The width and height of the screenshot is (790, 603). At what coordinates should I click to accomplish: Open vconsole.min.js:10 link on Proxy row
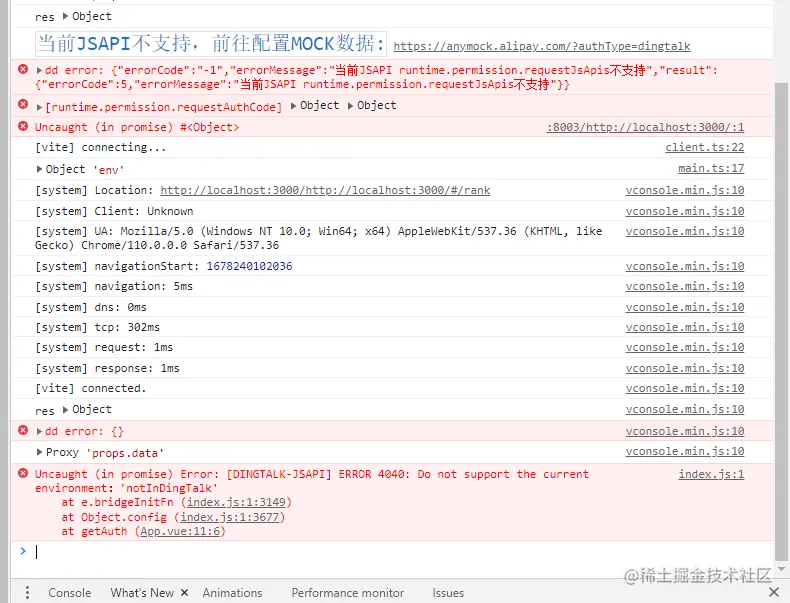[685, 452]
